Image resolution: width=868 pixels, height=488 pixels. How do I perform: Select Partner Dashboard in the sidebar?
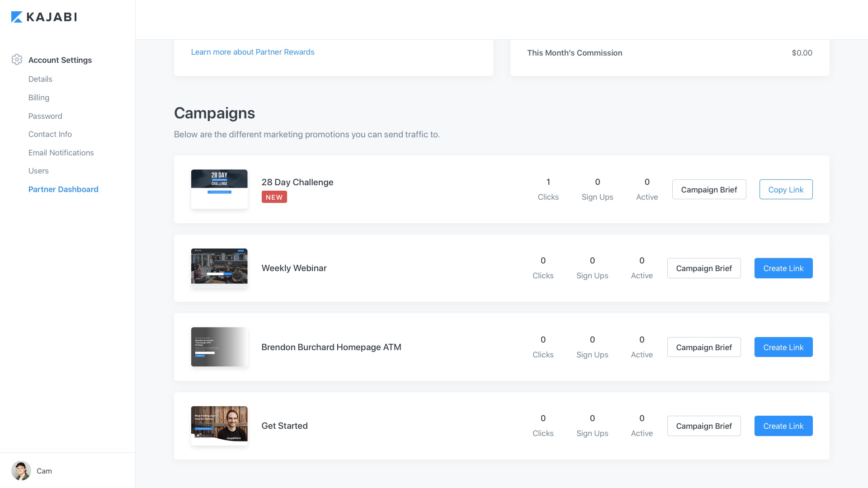[x=63, y=189]
